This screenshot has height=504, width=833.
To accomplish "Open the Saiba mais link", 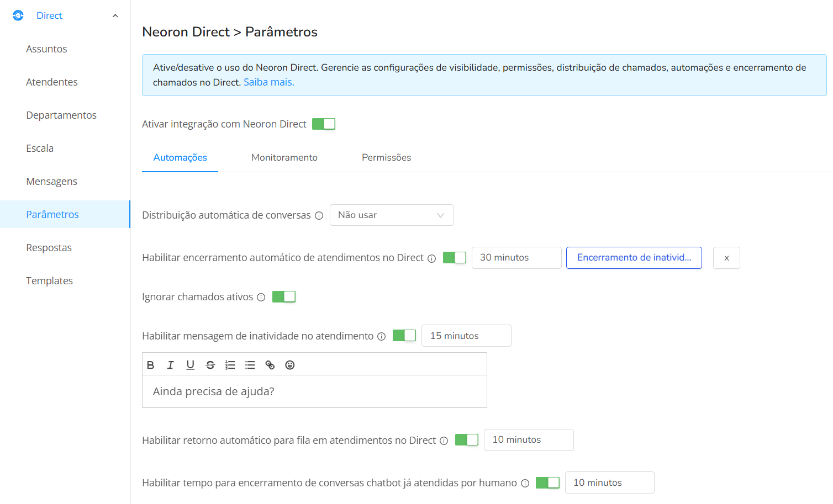I will coord(269,82).
